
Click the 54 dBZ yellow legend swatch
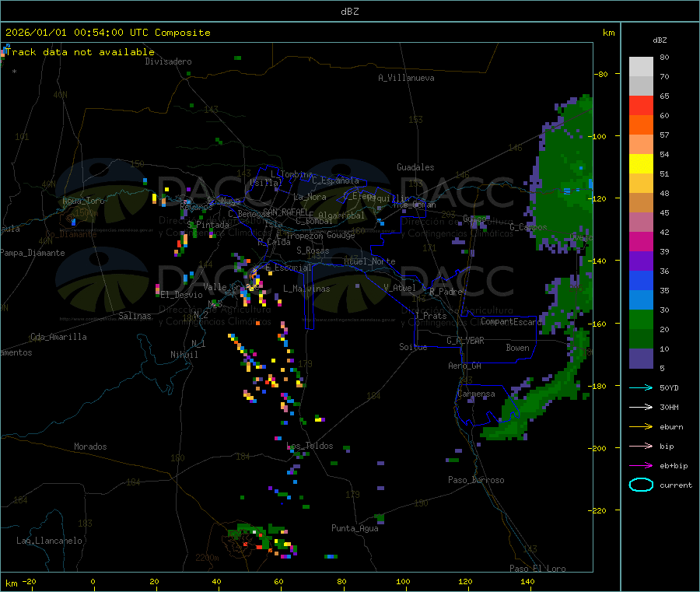[x=641, y=164]
